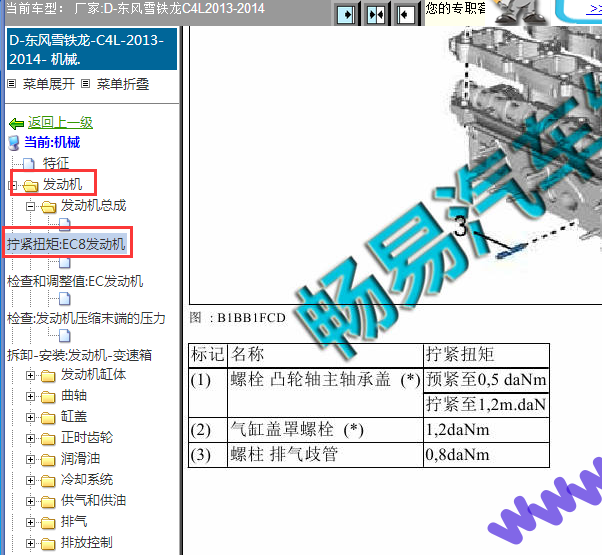602x555 pixels.
Task: Click the 发动机总成 folder icon
Action: [49, 207]
